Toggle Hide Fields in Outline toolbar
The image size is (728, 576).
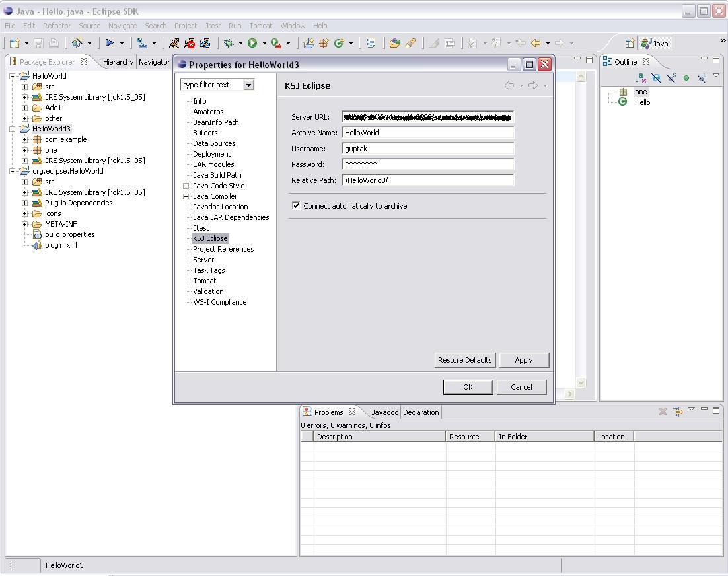[x=656, y=78]
